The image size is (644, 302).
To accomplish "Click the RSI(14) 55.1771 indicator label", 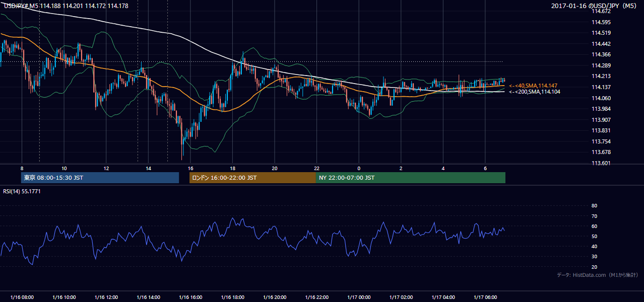I will pyautogui.click(x=22, y=191).
